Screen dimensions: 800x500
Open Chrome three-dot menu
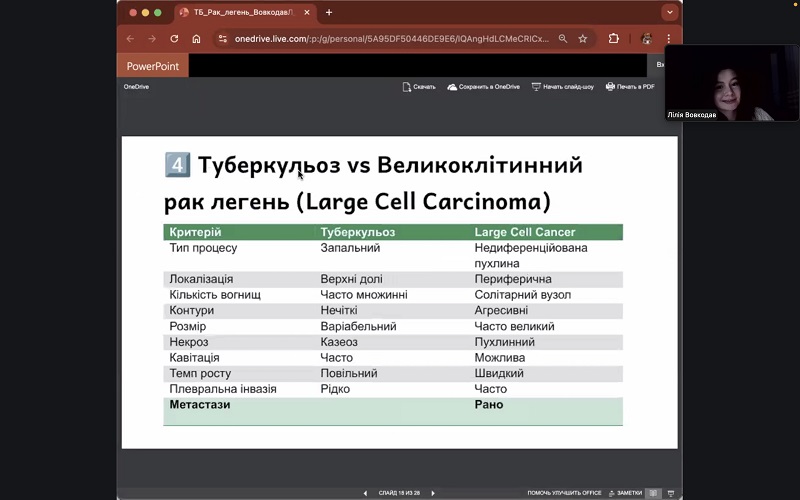coord(670,39)
